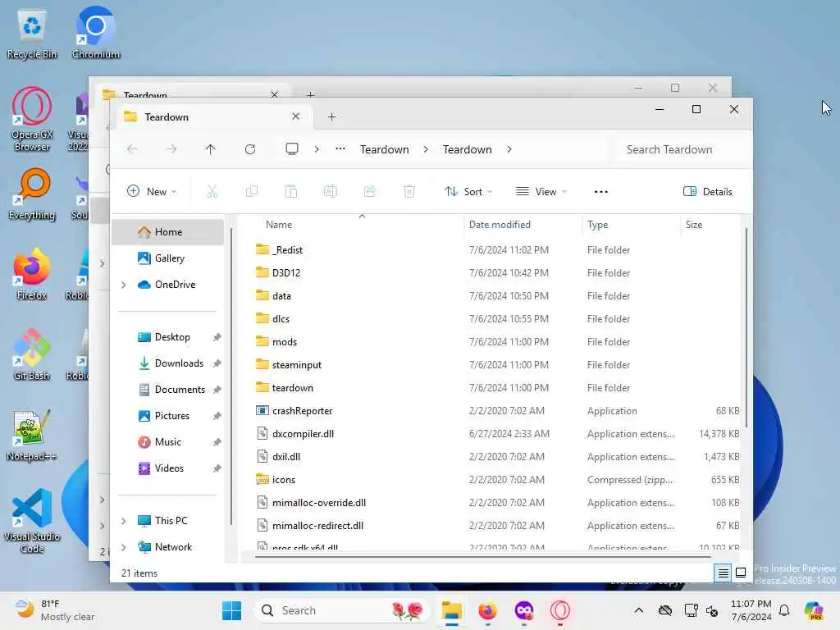Click the file list vertical scrollbar
The image size is (840, 630).
[746, 326]
